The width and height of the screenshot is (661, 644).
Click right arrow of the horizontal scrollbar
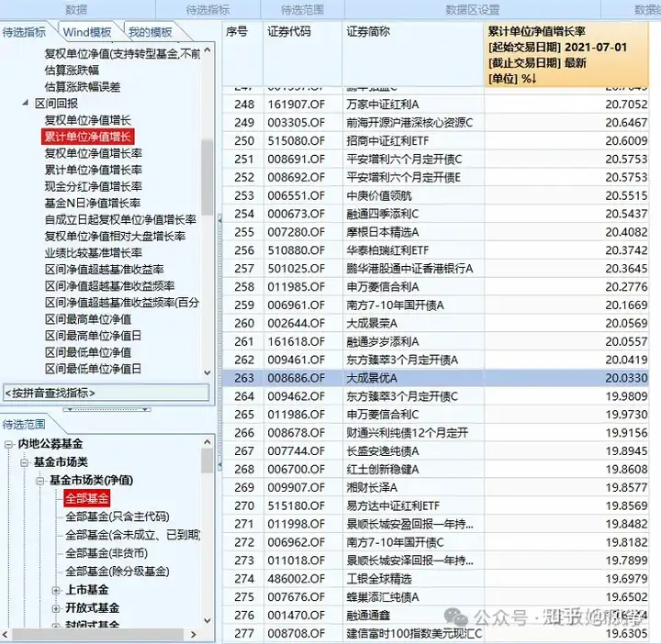point(193,634)
